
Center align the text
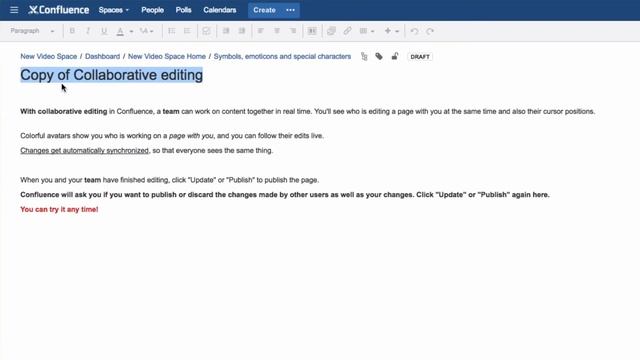(277, 31)
